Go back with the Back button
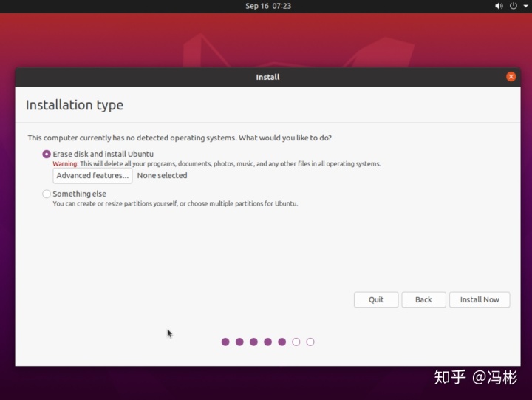The height and width of the screenshot is (400, 532). [423, 300]
